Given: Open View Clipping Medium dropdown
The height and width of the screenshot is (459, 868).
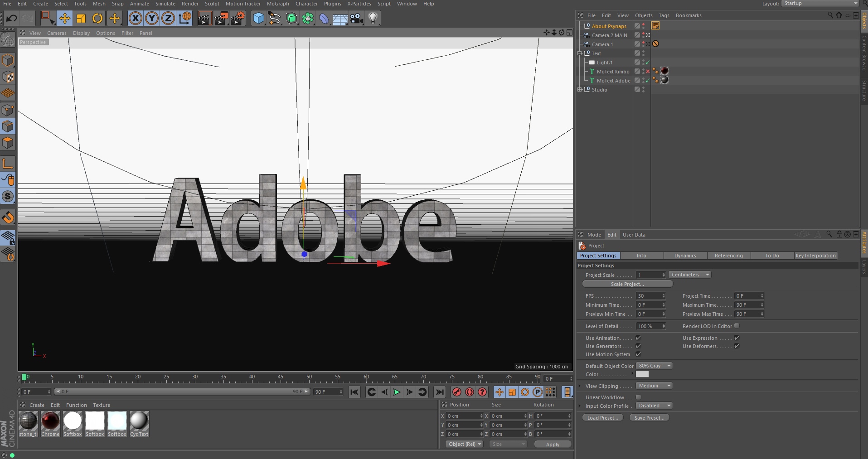Looking at the screenshot, I should [x=654, y=386].
